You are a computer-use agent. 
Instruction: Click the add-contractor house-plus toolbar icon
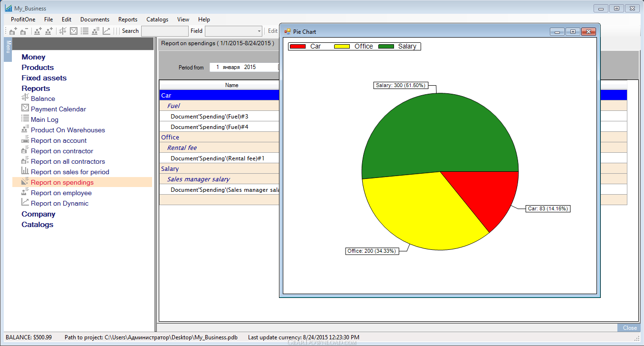click(x=13, y=31)
